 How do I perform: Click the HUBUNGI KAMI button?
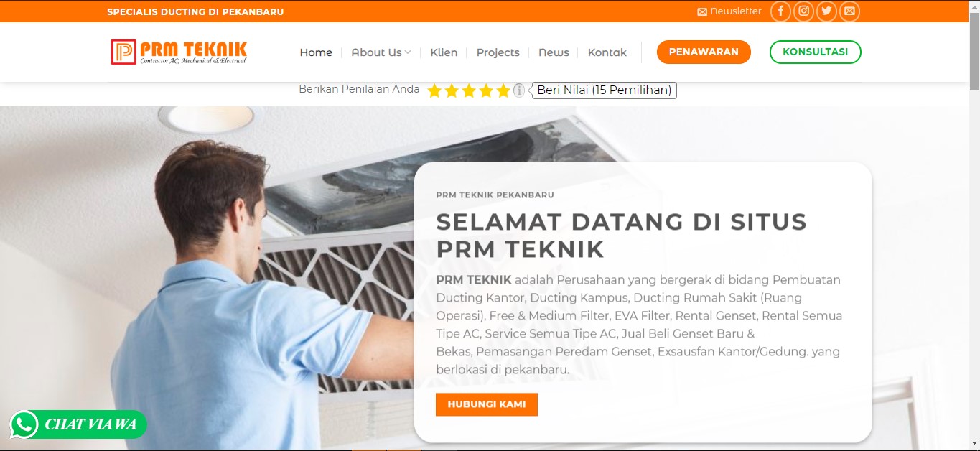[487, 404]
